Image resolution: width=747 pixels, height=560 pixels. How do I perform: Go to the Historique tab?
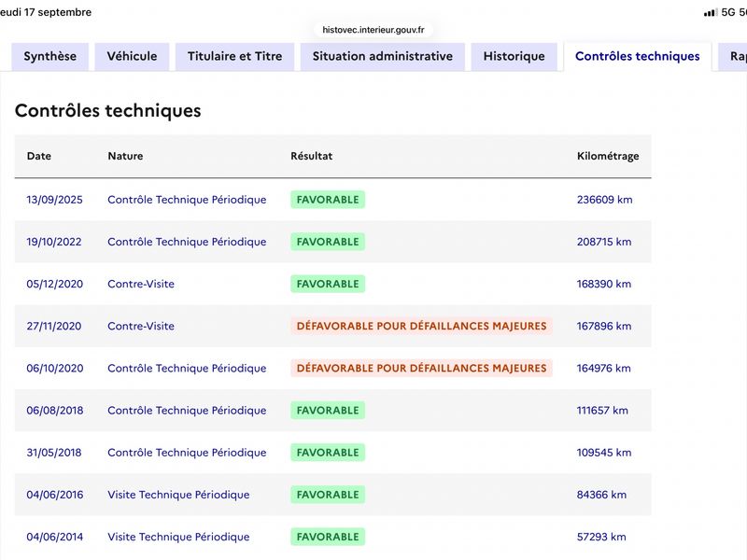pyautogui.click(x=514, y=56)
